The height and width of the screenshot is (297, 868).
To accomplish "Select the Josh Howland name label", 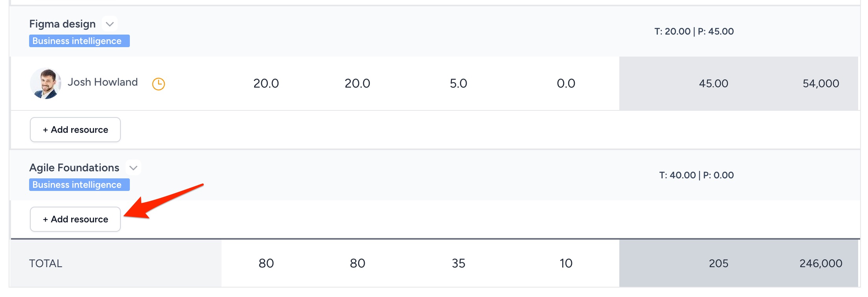I will tap(103, 82).
